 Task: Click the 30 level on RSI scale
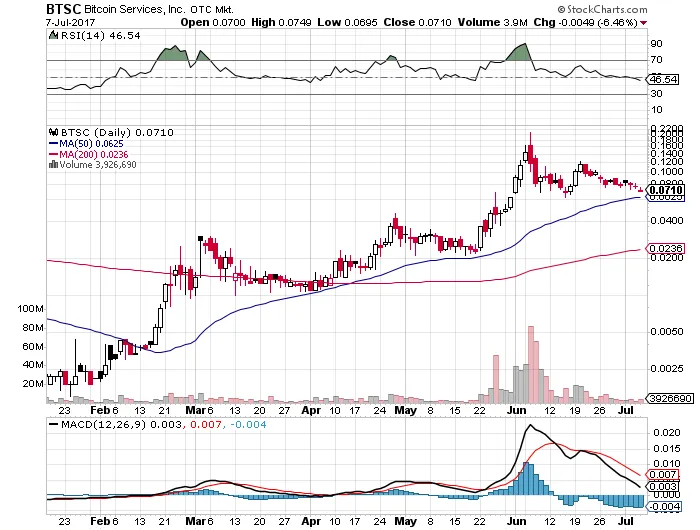point(656,94)
